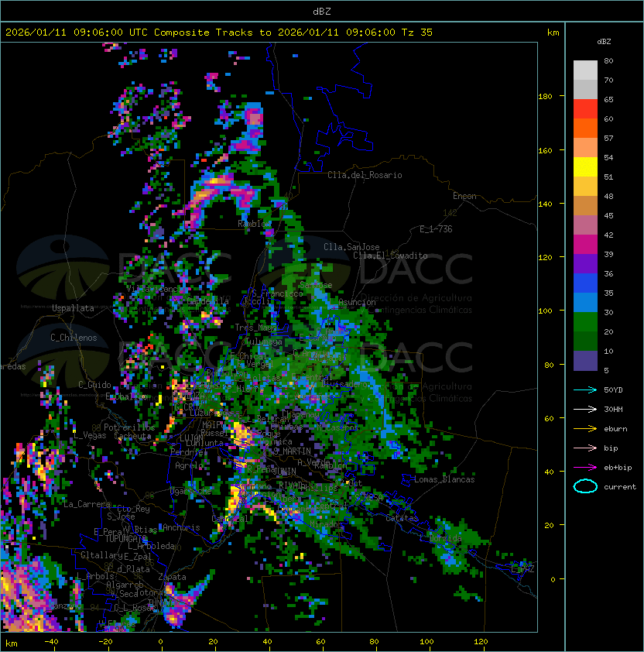Click the 'Clla.del_Rosario' map label

(365, 175)
